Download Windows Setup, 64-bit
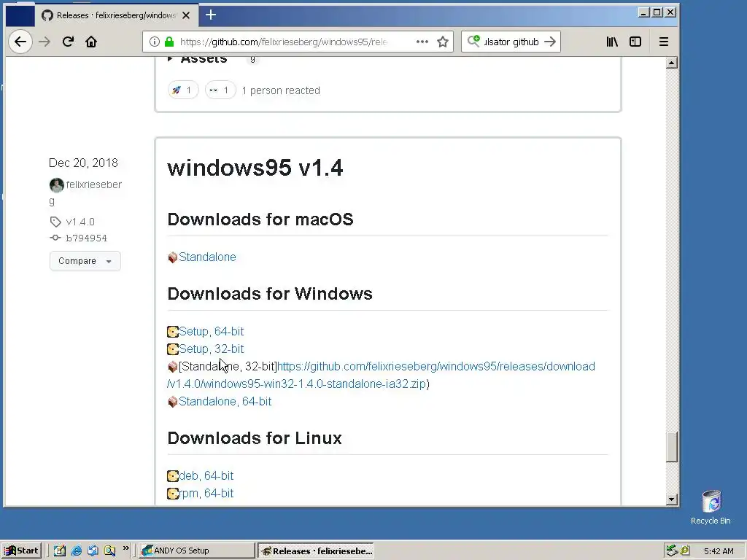 211,332
